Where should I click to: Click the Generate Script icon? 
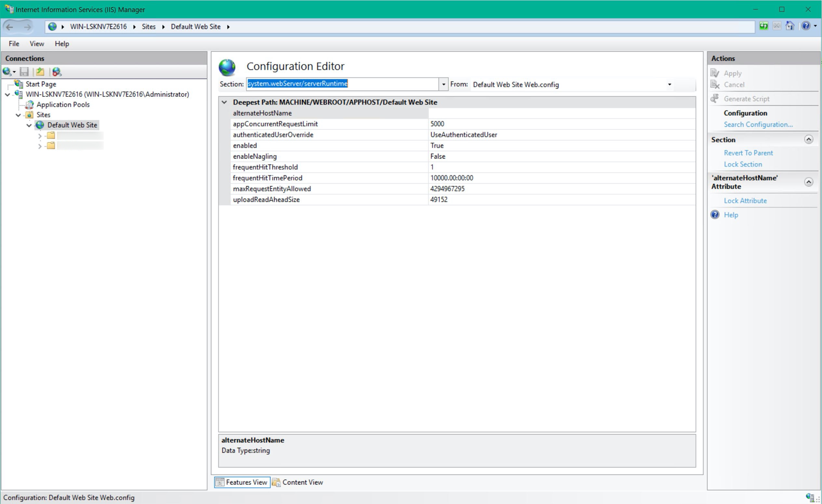(715, 99)
